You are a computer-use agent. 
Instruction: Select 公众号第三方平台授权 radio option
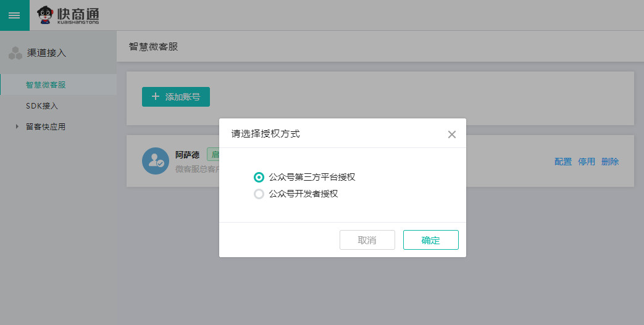pos(259,178)
